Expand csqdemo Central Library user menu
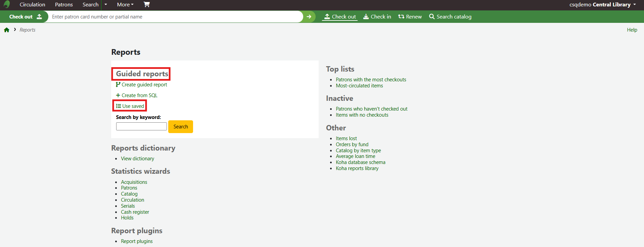 pyautogui.click(x=602, y=5)
